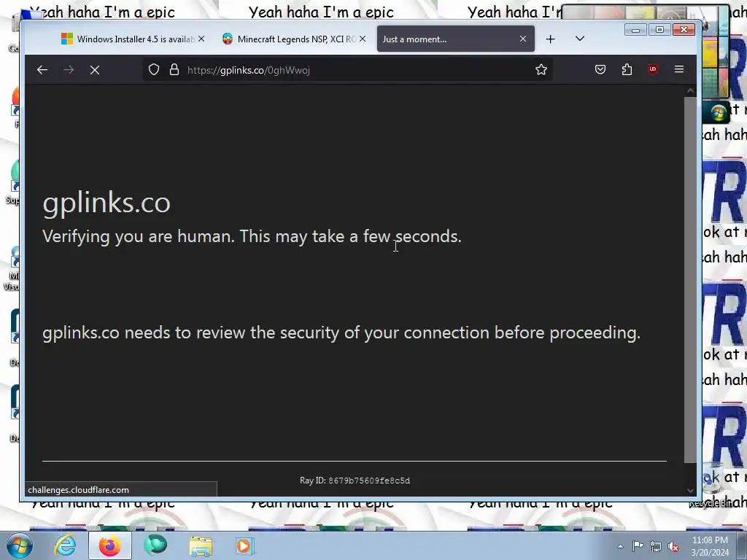Screen dimensions: 747x560
Task: Click the gplinks.co heading
Action: coord(107,203)
